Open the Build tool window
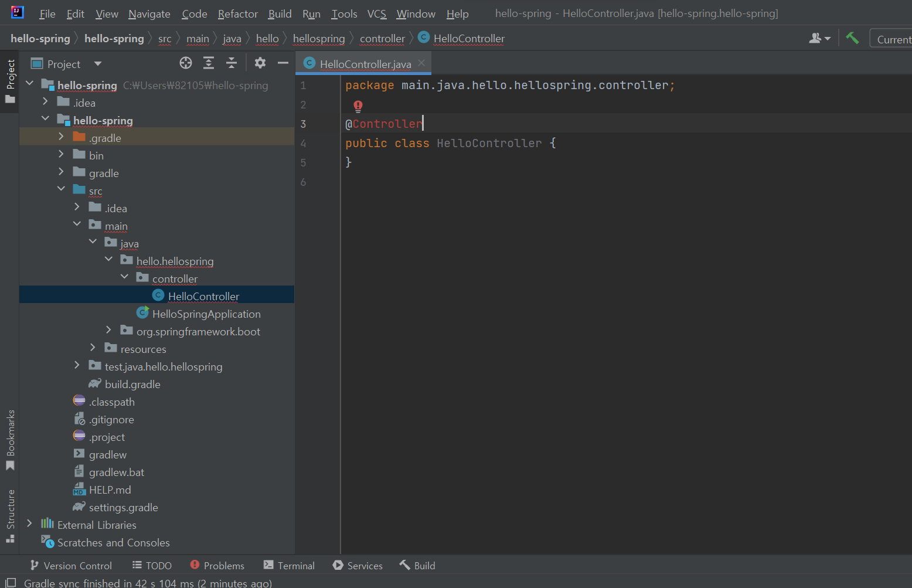 [x=417, y=565]
